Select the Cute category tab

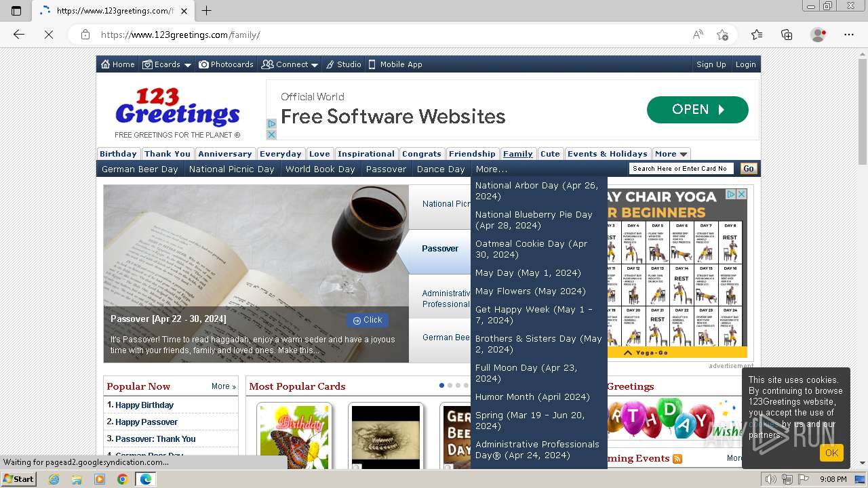[550, 154]
